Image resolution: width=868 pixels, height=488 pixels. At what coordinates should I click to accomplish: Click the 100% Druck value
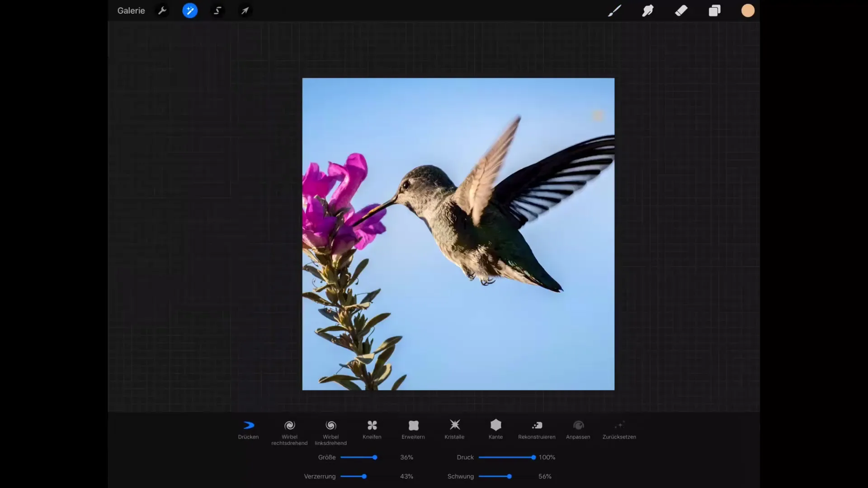click(547, 457)
